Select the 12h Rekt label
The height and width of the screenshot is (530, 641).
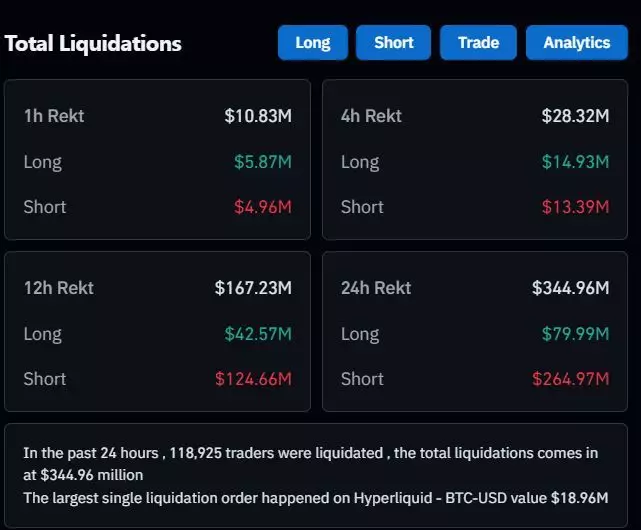[59, 288]
